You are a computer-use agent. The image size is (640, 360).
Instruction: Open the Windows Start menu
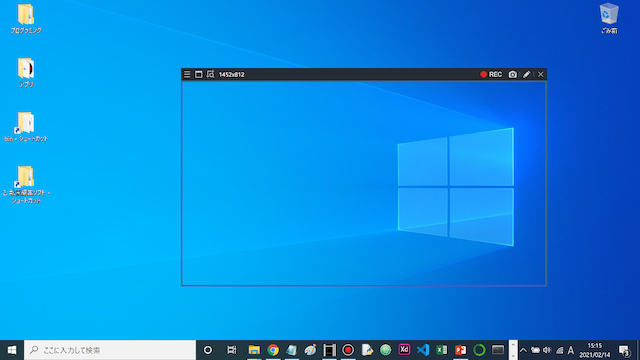click(x=12, y=350)
